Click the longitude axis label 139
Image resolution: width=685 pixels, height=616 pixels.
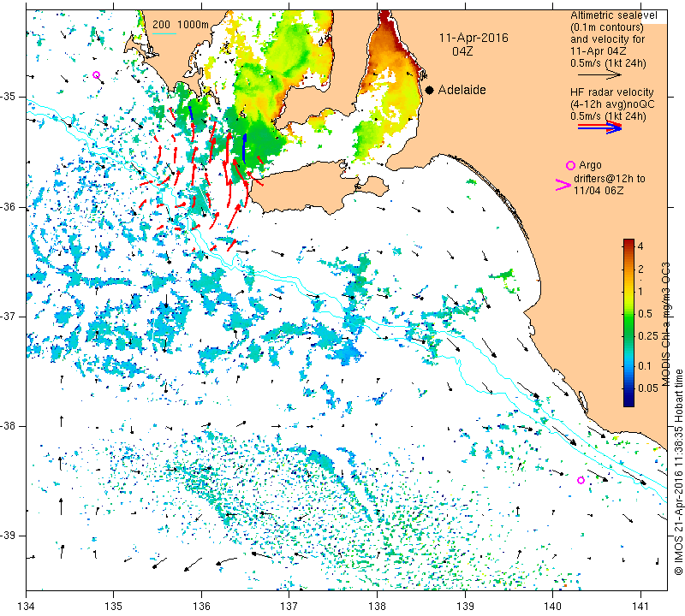pos(465,607)
